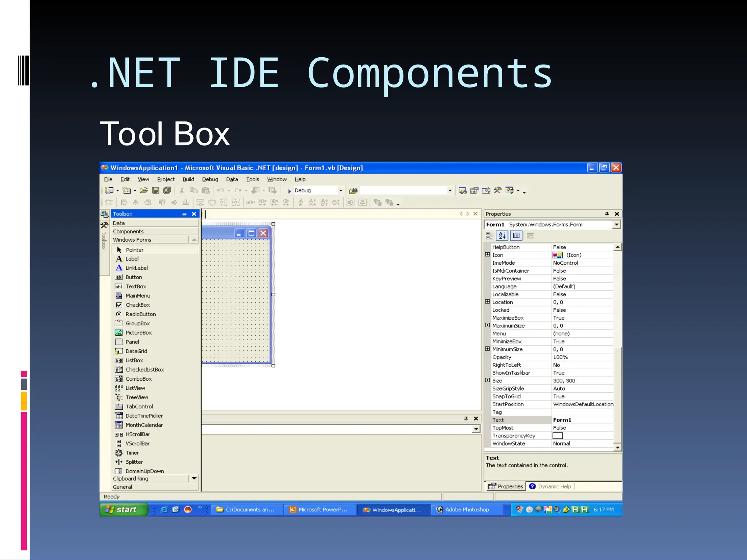Open the Data section of the Toolbox
Image resolution: width=747 pixels, height=560 pixels.
pyautogui.click(x=155, y=223)
